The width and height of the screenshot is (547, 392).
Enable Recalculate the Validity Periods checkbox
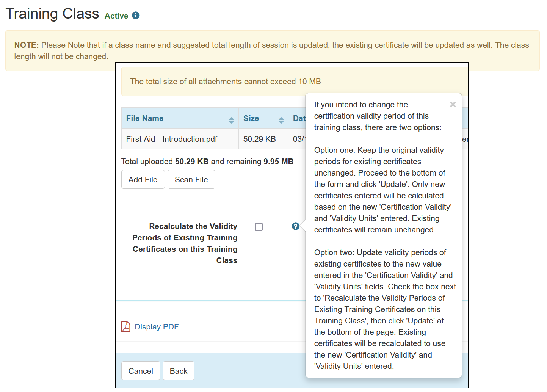[259, 227]
